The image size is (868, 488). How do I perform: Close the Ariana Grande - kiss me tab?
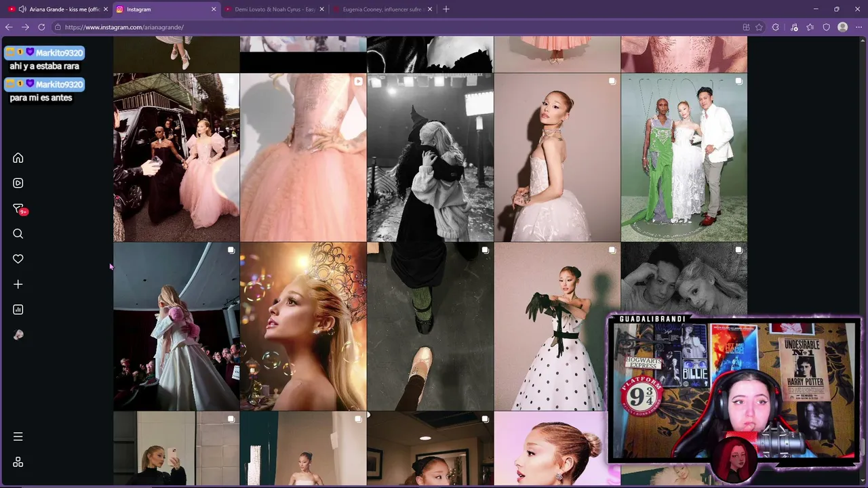tap(106, 9)
